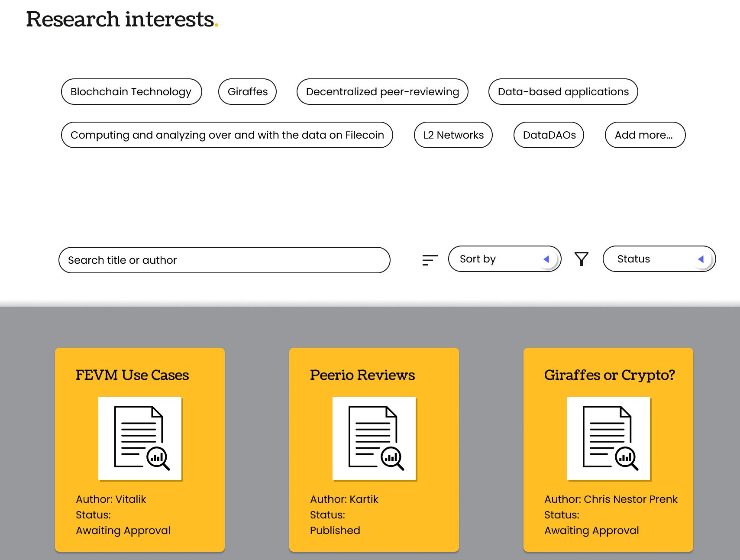Select the DataDAOs interest tag
The width and height of the screenshot is (740, 560).
pyautogui.click(x=549, y=135)
